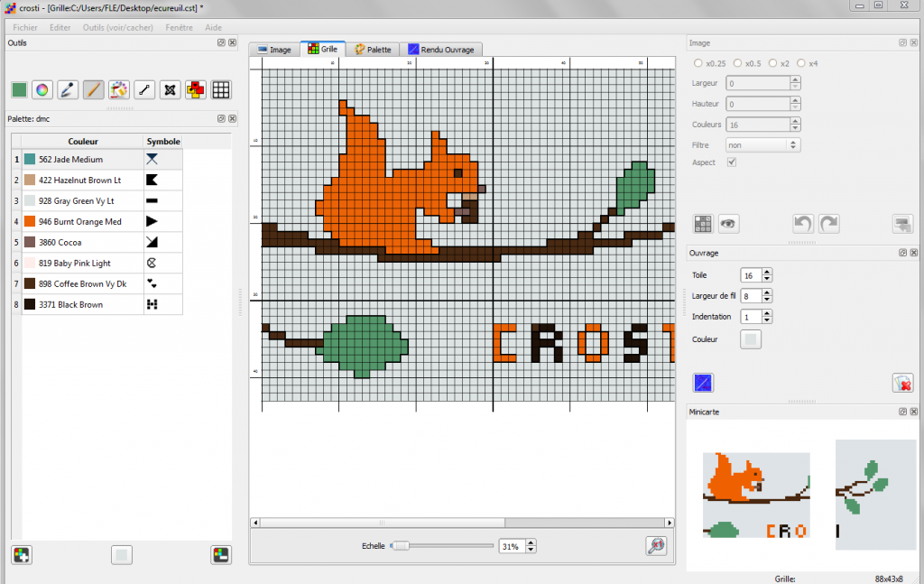Select the eyedropper tool
This screenshot has height=584, width=924.
[x=68, y=90]
